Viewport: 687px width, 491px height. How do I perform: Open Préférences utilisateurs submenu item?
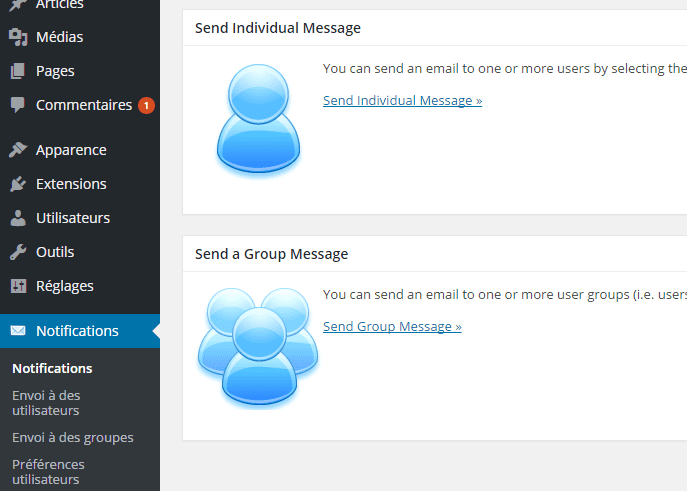[48, 472]
